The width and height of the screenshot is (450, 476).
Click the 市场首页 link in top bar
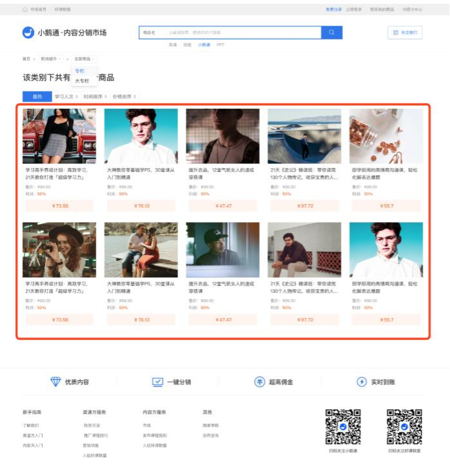coord(38,10)
